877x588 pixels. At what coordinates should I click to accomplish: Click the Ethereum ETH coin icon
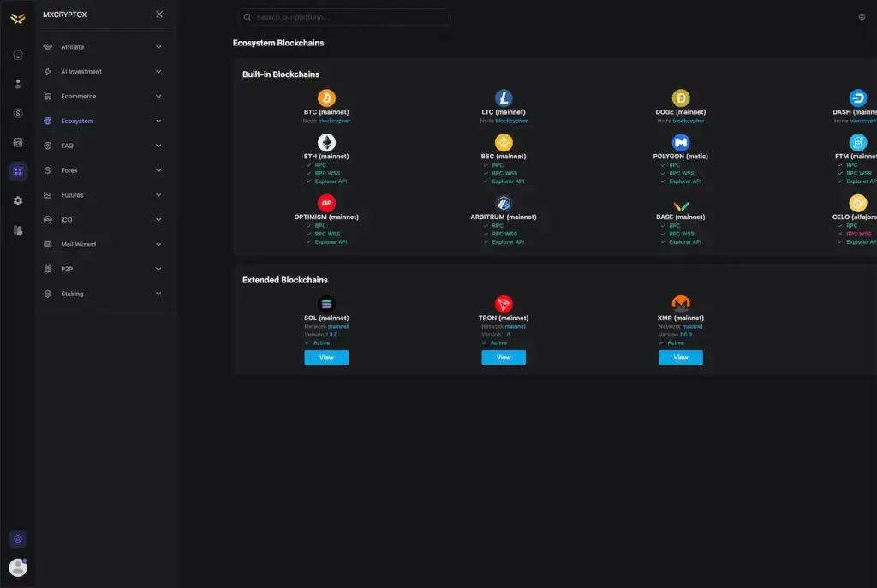[x=326, y=142]
